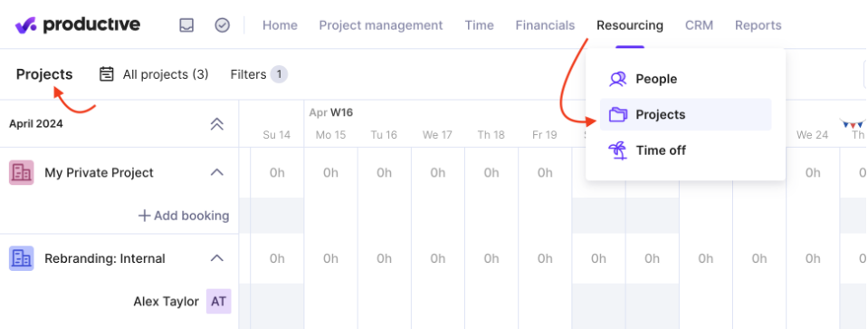Click the calendar icon beside All projects

pyautogui.click(x=107, y=74)
